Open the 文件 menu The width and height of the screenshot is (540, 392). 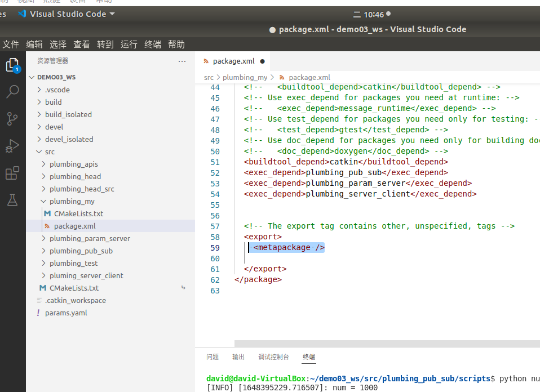tap(11, 44)
